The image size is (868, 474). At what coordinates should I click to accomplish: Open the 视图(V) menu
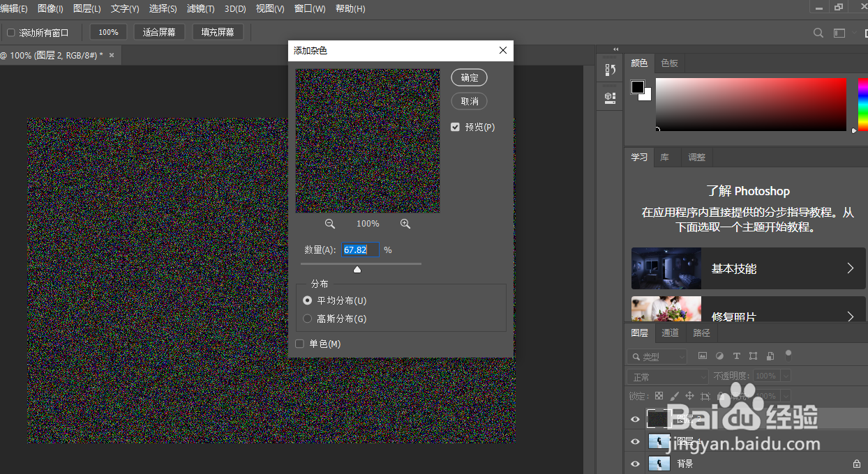(x=270, y=9)
